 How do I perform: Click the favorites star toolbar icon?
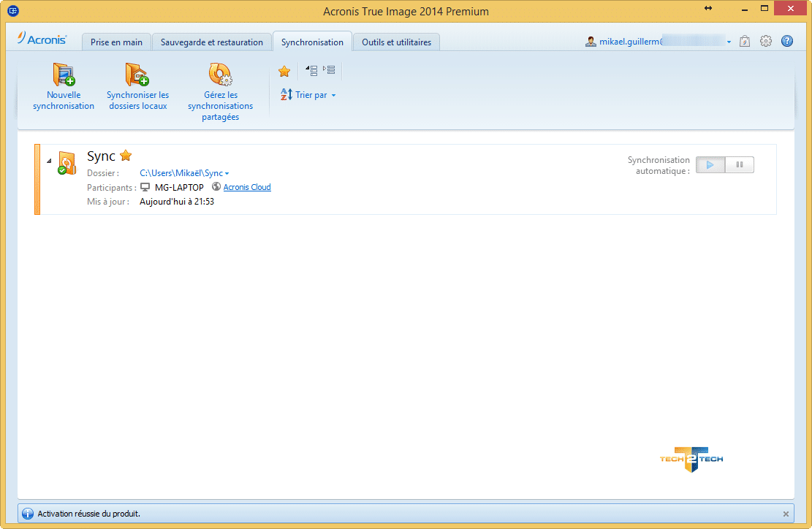[x=284, y=72]
